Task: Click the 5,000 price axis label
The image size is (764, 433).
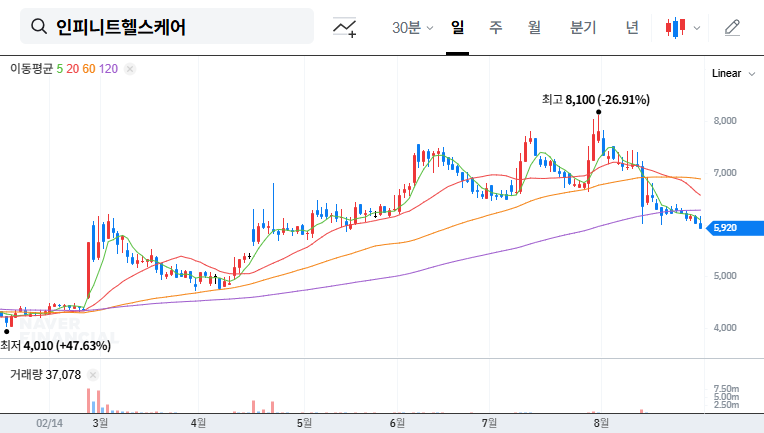Action: 725,276
